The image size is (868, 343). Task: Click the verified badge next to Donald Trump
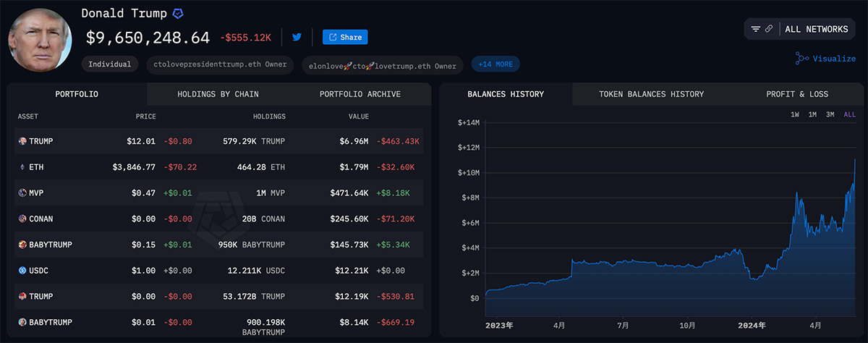pyautogui.click(x=177, y=14)
